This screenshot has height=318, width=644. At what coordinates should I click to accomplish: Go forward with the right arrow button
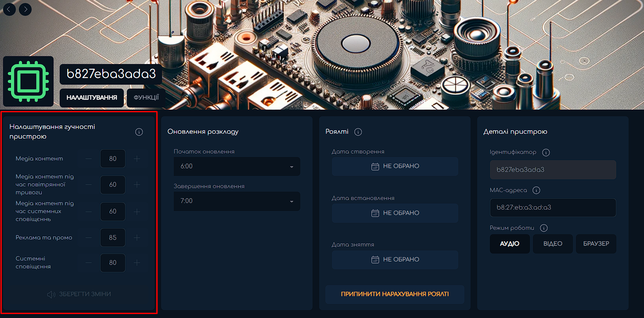tap(25, 9)
